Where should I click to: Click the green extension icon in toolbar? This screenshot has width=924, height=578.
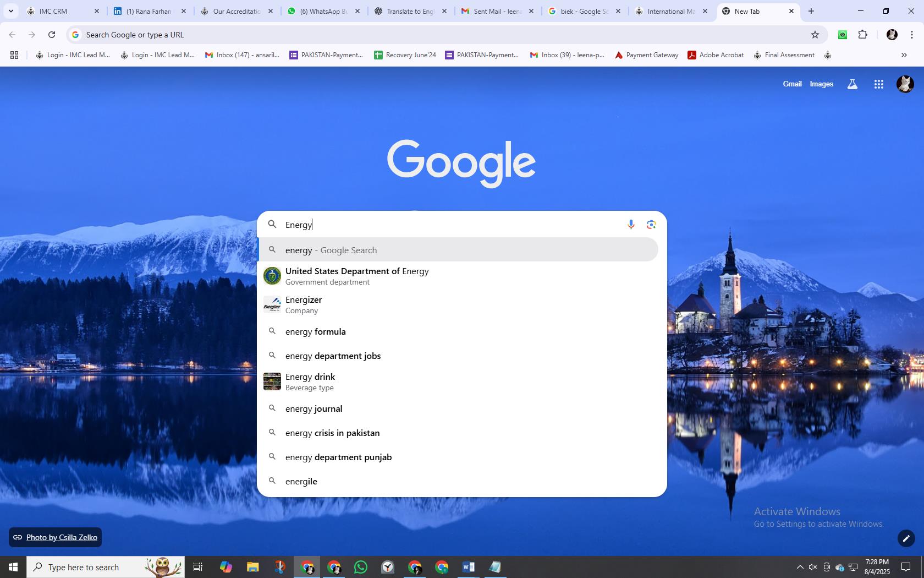pos(842,35)
